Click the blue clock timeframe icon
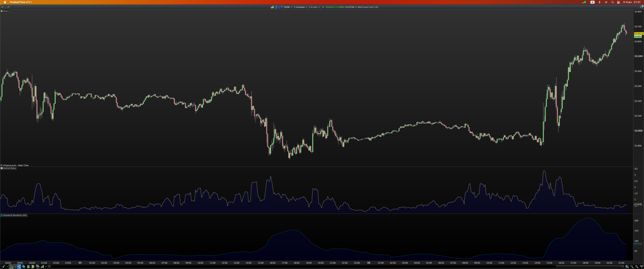The height and width of the screenshot is (269, 644). pyautogui.click(x=279, y=7)
